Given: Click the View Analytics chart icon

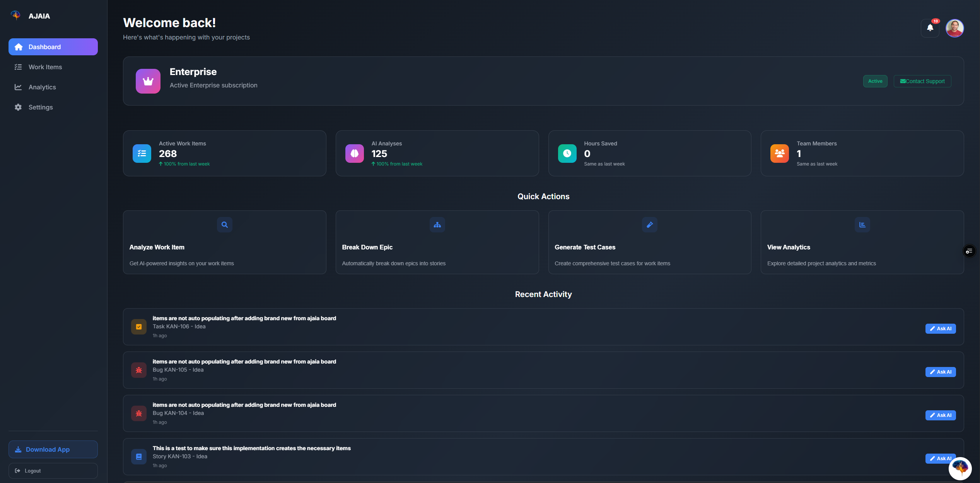Looking at the screenshot, I should [x=862, y=225].
